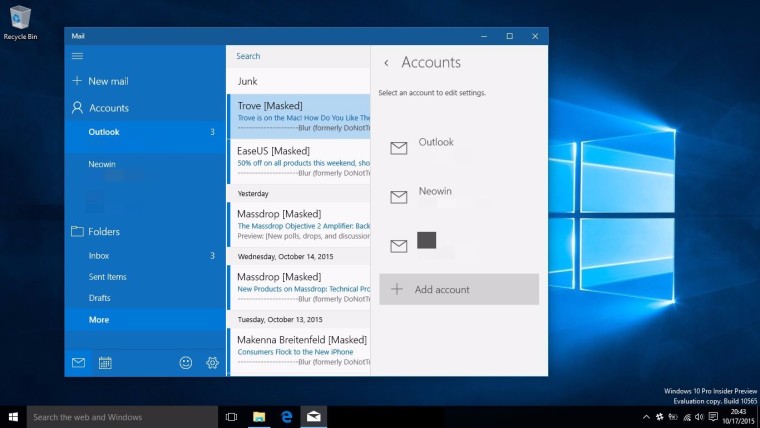Open the hamburger menu in Mail

point(77,56)
